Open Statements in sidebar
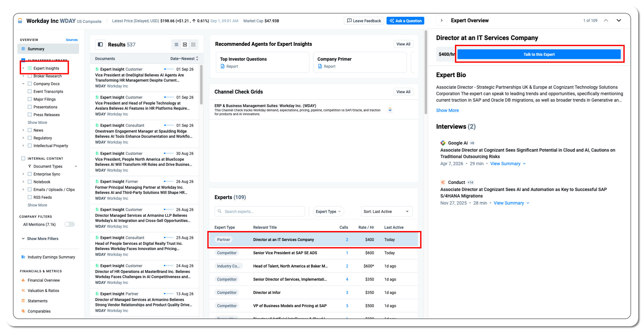 click(x=38, y=301)
